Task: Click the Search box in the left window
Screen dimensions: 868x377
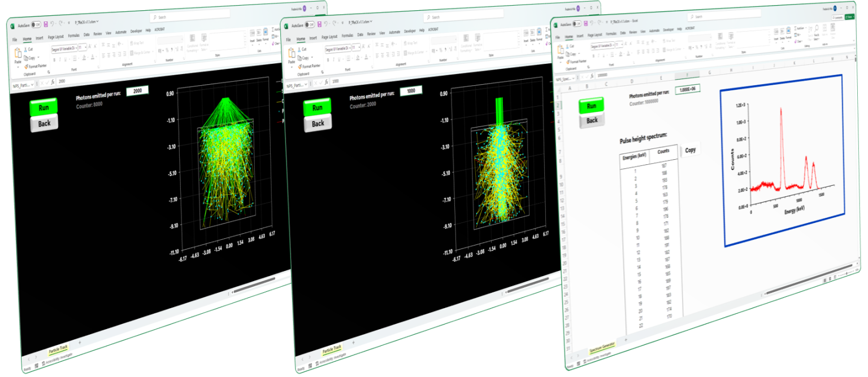Action: click(x=189, y=16)
